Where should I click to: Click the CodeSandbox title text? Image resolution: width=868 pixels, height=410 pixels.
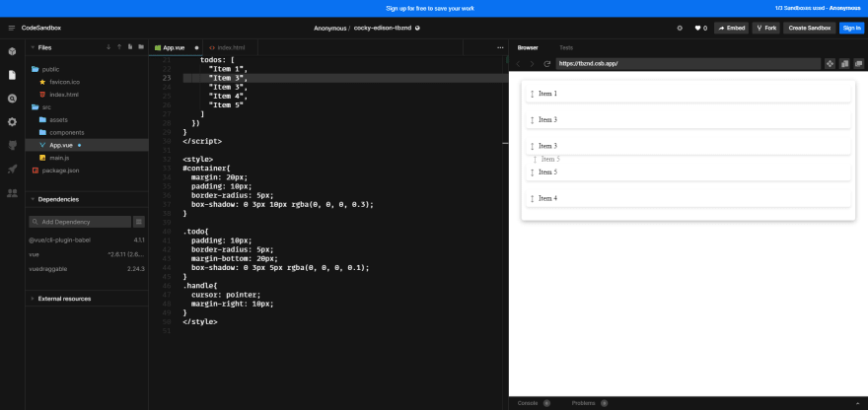(x=41, y=28)
